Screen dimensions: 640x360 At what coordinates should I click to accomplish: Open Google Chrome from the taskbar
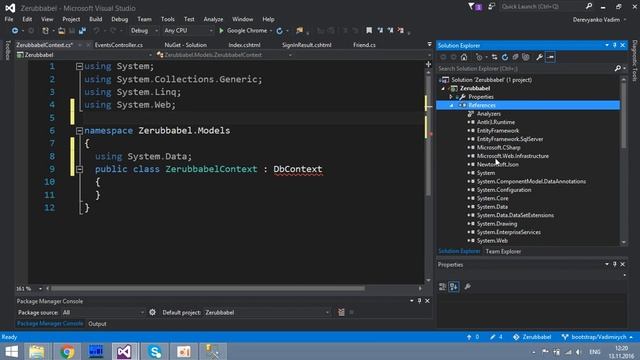[x=67, y=351]
